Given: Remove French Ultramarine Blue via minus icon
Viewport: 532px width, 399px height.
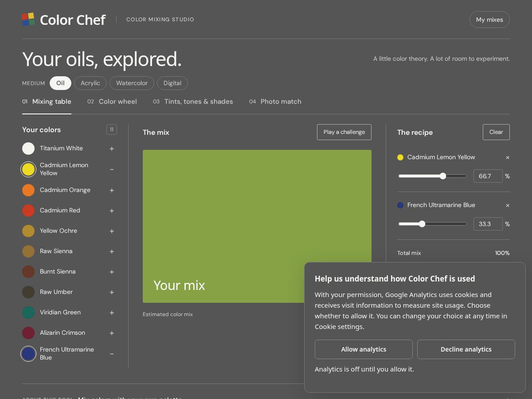Looking at the screenshot, I should pos(112,354).
